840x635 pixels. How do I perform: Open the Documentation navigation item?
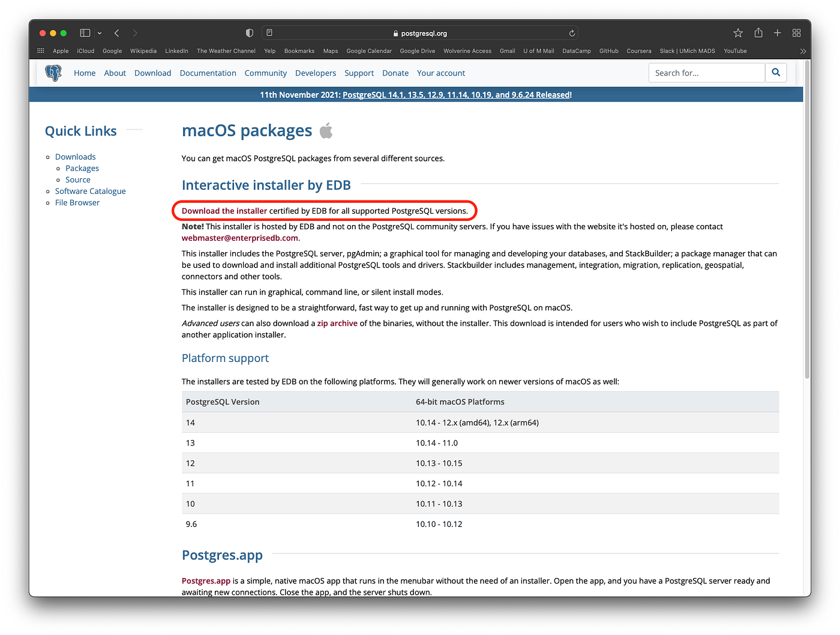[x=208, y=73]
